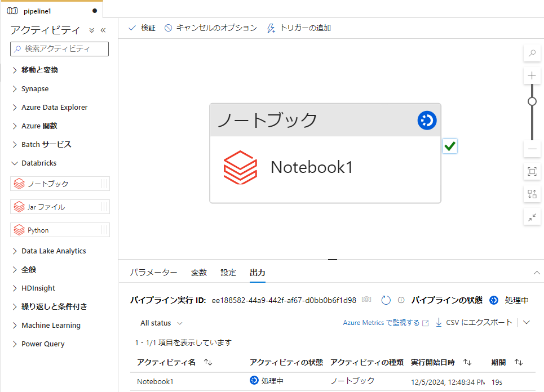Switch to the 変数 tab
The width and height of the screenshot is (544, 392).
tap(199, 273)
